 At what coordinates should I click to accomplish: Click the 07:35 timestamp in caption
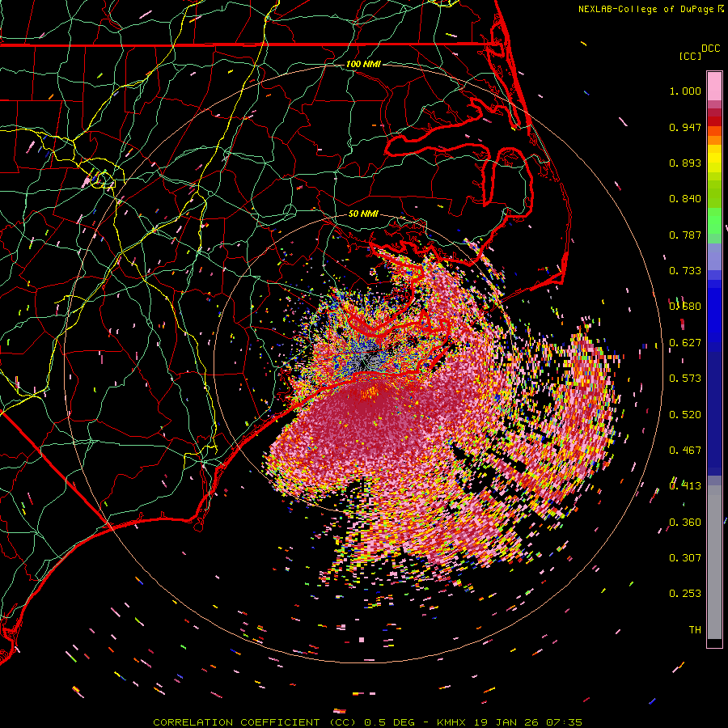click(x=565, y=722)
